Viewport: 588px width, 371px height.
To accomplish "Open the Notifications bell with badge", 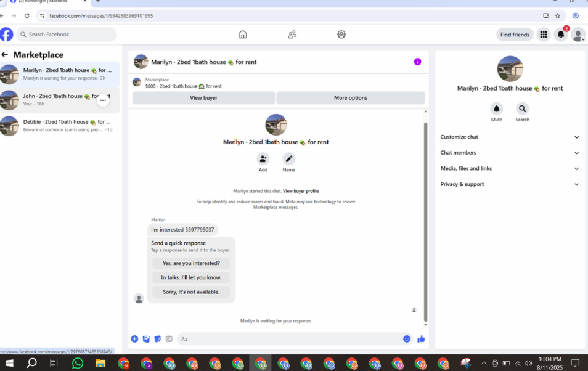I will pyautogui.click(x=561, y=35).
